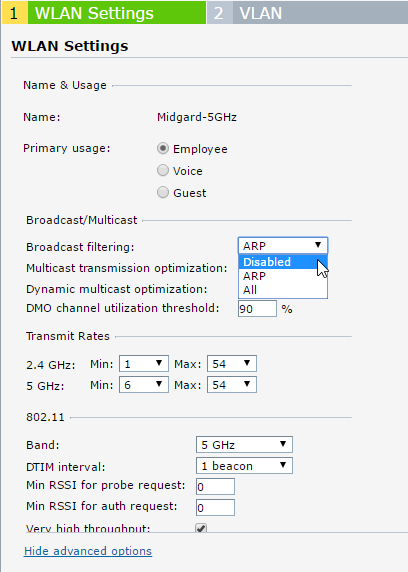The image size is (408, 572).
Task: Open the 2.4 GHz Max rate dropdown
Action: (232, 364)
